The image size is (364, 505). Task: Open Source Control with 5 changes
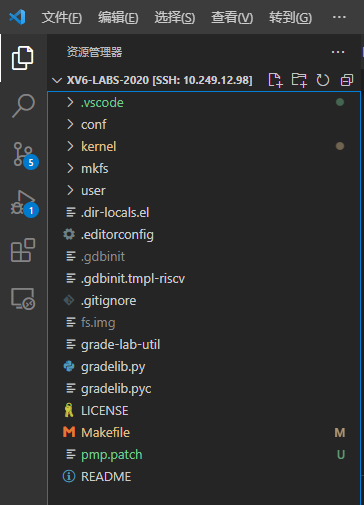[25, 155]
